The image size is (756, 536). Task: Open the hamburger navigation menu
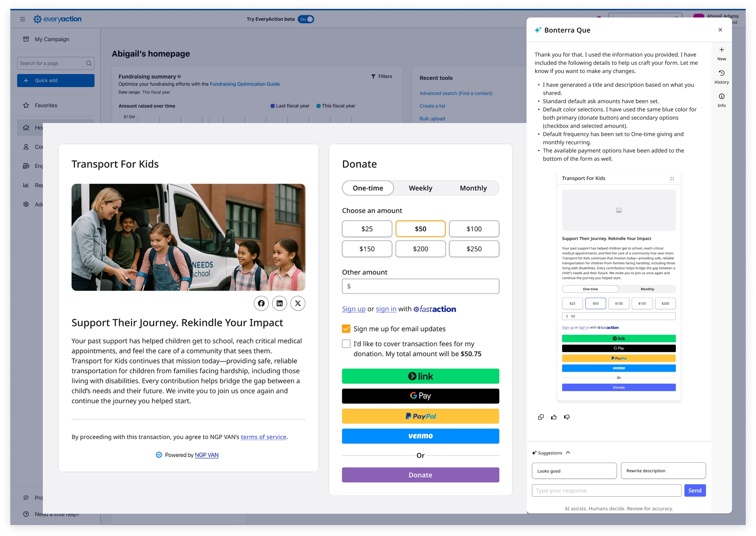coord(23,19)
